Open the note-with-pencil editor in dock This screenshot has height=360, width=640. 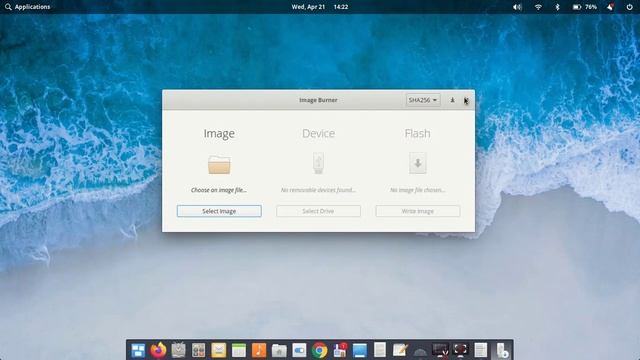click(400, 350)
